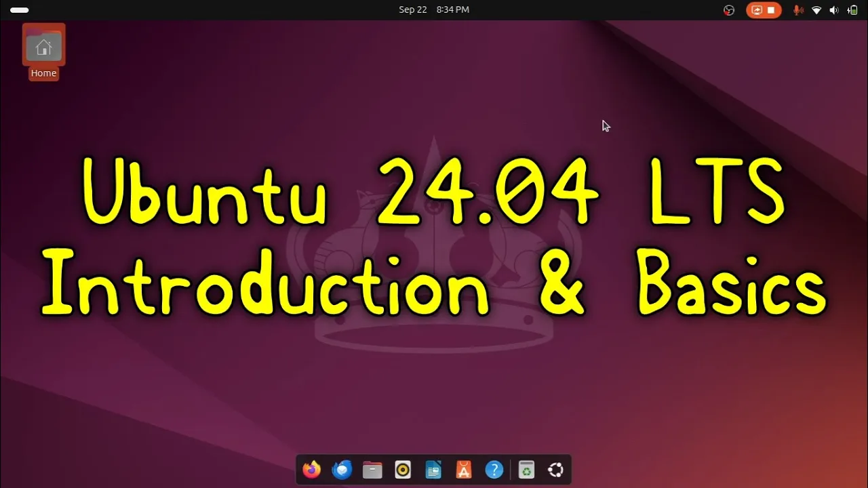This screenshot has width=868, height=488.
Task: Open the Wi-Fi network indicator
Action: (x=816, y=10)
